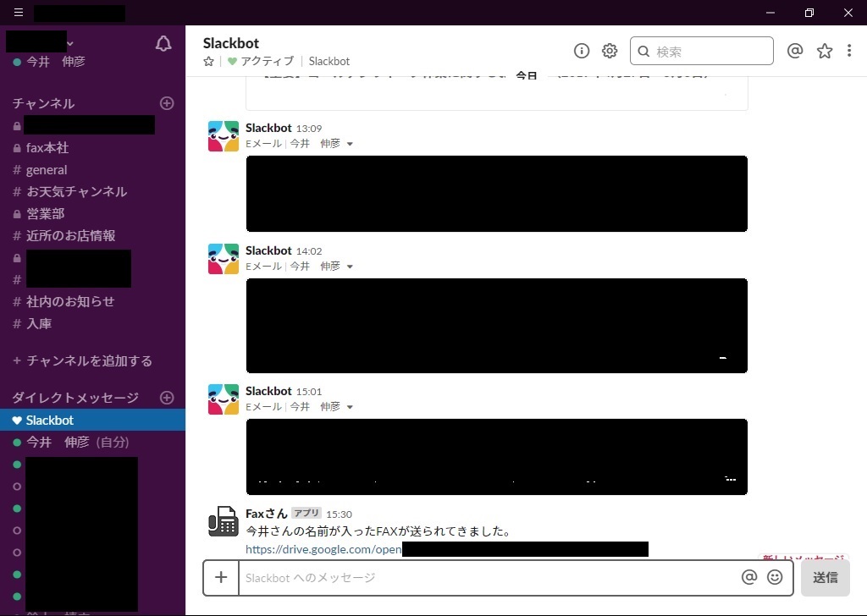Viewport: 867px width, 616px height.
Task: Click the 15:01 message timestamp
Action: [308, 392]
